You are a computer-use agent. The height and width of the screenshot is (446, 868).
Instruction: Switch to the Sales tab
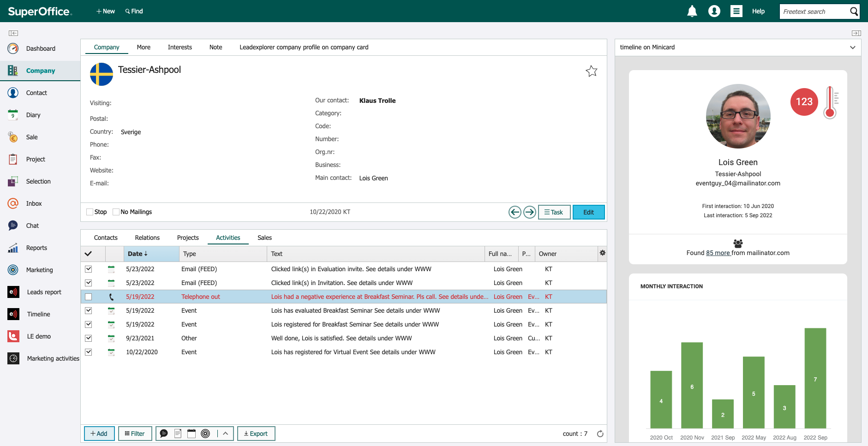point(264,238)
